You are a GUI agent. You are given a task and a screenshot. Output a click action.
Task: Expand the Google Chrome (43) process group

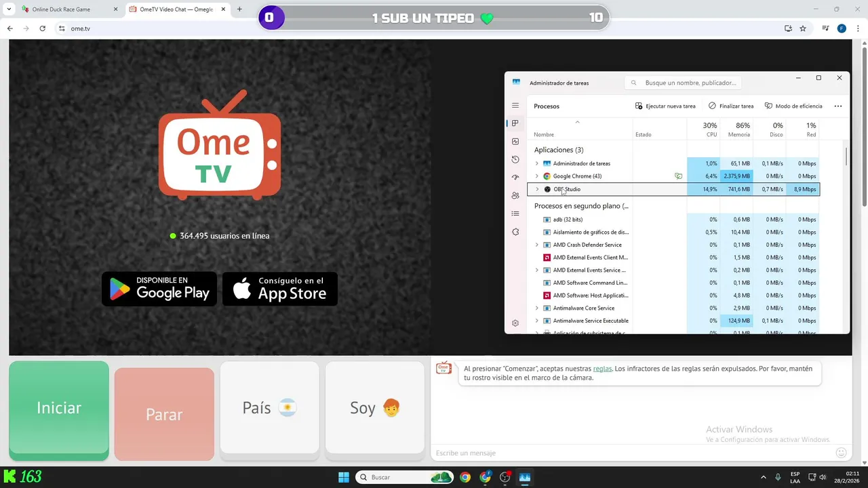click(x=536, y=176)
